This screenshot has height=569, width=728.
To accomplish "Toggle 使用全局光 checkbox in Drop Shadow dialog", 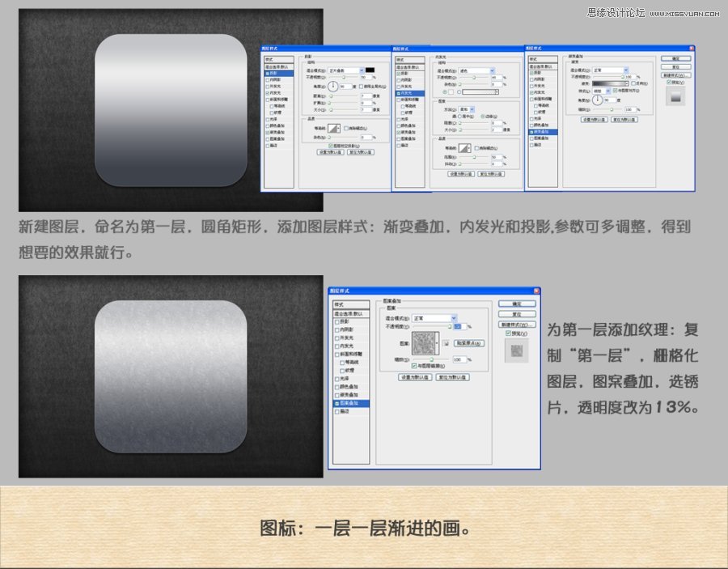I will point(362,87).
